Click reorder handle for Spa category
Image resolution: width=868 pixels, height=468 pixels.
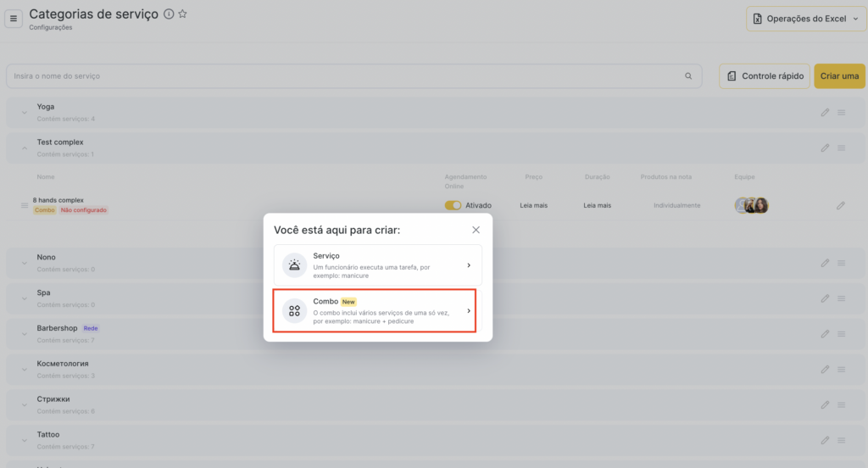coord(842,298)
